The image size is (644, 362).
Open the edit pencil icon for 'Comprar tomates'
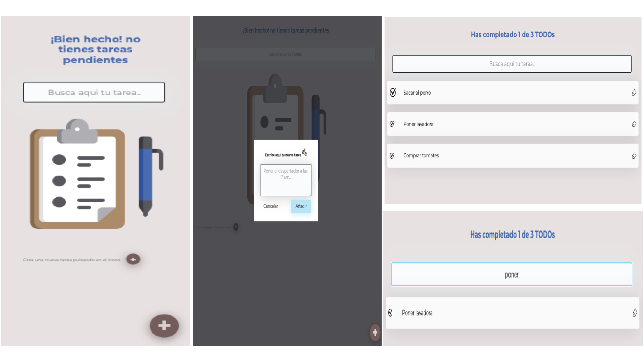click(x=634, y=156)
